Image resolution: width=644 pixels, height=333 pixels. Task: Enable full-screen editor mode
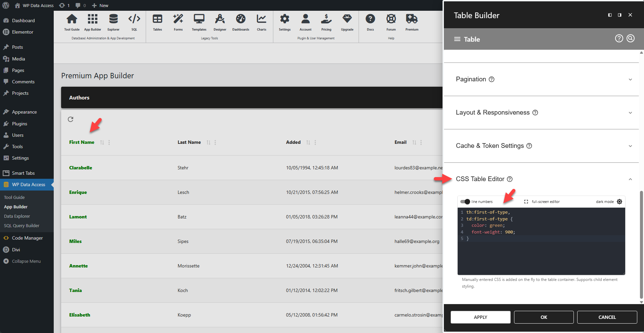526,202
